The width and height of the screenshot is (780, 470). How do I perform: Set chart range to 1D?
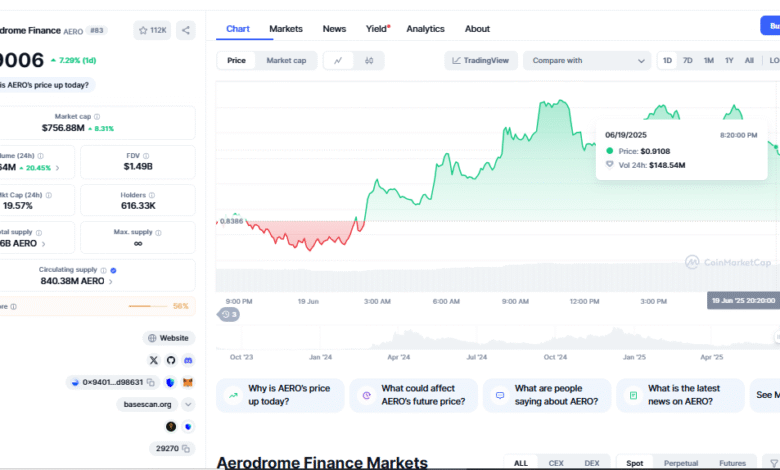667,61
